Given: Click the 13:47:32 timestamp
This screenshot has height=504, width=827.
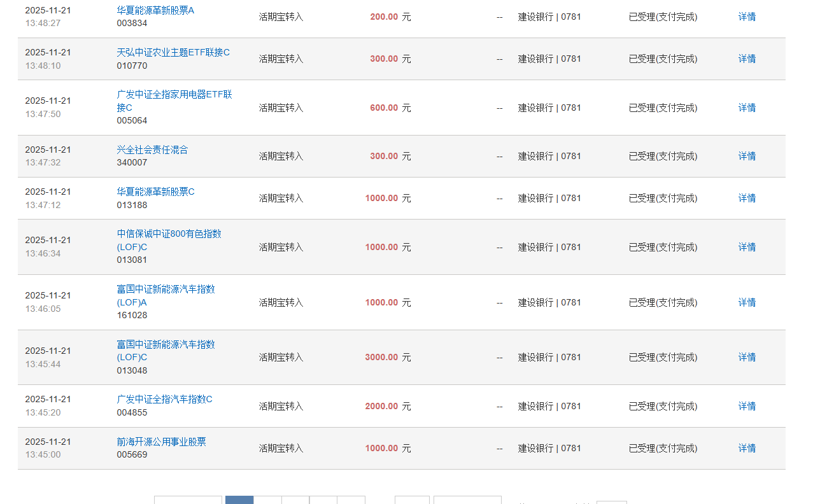Looking at the screenshot, I should [x=43, y=162].
